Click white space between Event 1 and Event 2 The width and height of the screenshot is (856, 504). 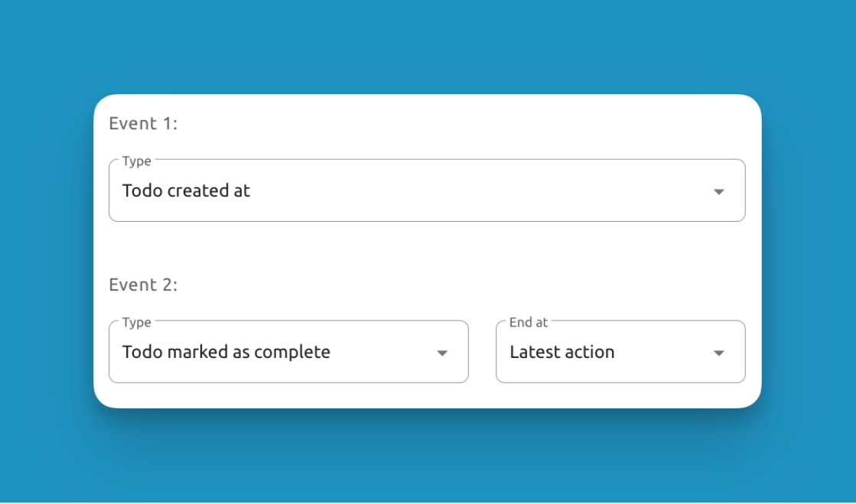click(426, 252)
